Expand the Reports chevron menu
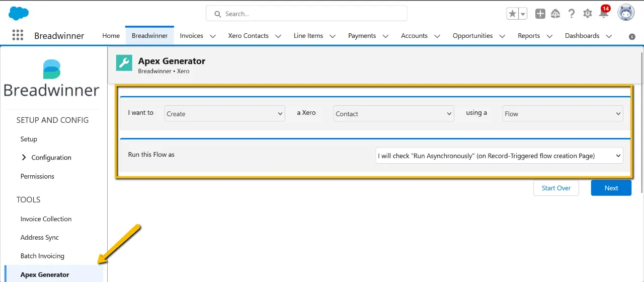Image resolution: width=644 pixels, height=282 pixels. click(x=549, y=36)
